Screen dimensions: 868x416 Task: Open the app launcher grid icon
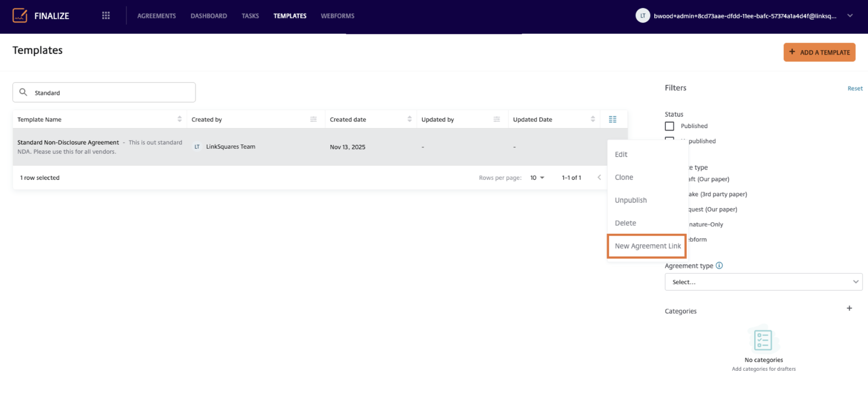(x=106, y=16)
